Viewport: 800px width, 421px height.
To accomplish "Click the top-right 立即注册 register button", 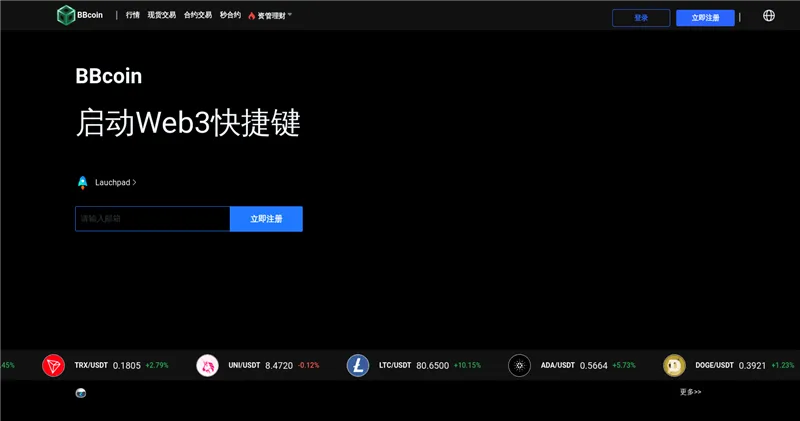I will click(x=705, y=18).
